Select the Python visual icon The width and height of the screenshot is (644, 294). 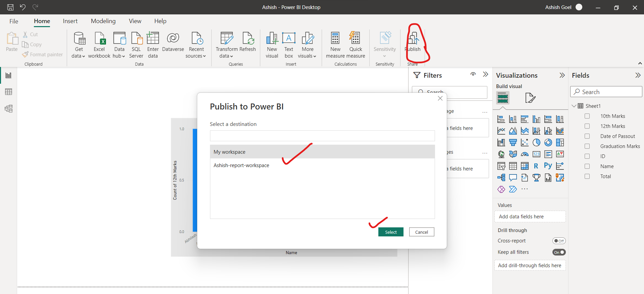tap(548, 166)
